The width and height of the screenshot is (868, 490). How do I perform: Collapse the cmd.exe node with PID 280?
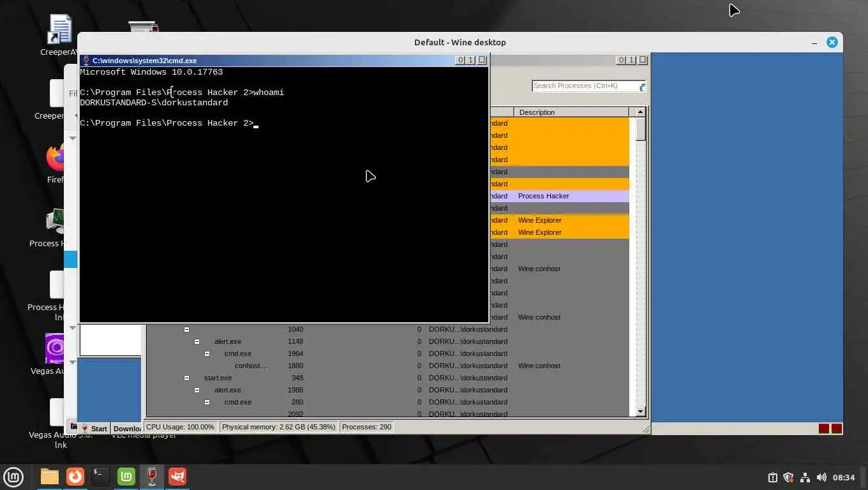pos(207,402)
